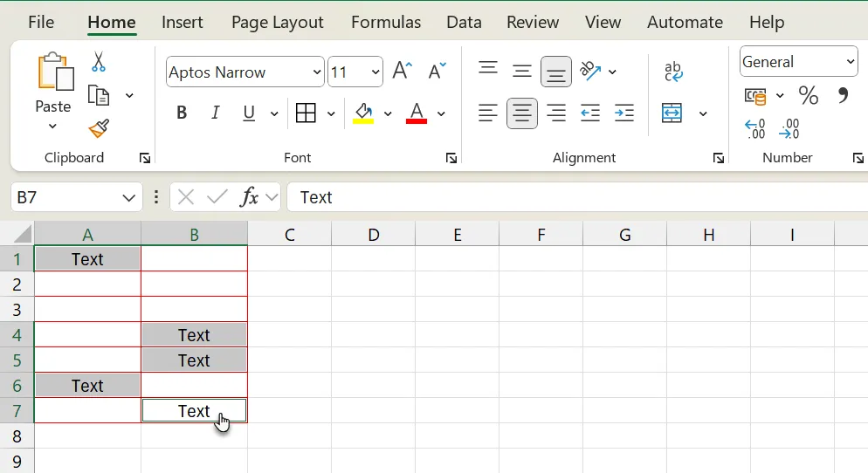Switch to the Page Layout tab
This screenshot has height=473, width=868.
coord(278,22)
